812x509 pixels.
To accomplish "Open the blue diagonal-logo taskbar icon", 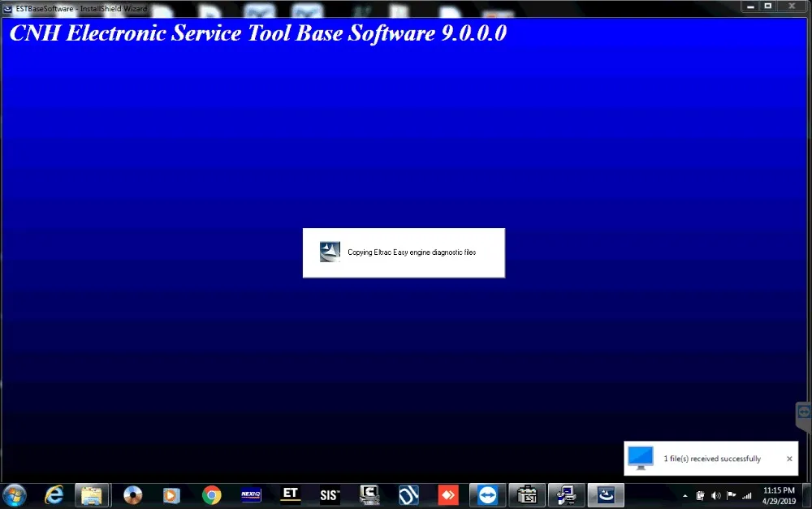I will [408, 495].
